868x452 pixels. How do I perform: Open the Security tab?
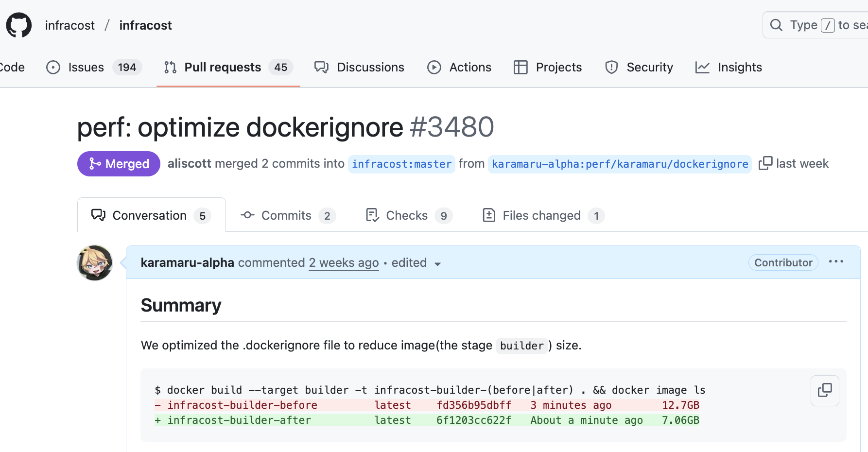click(639, 67)
